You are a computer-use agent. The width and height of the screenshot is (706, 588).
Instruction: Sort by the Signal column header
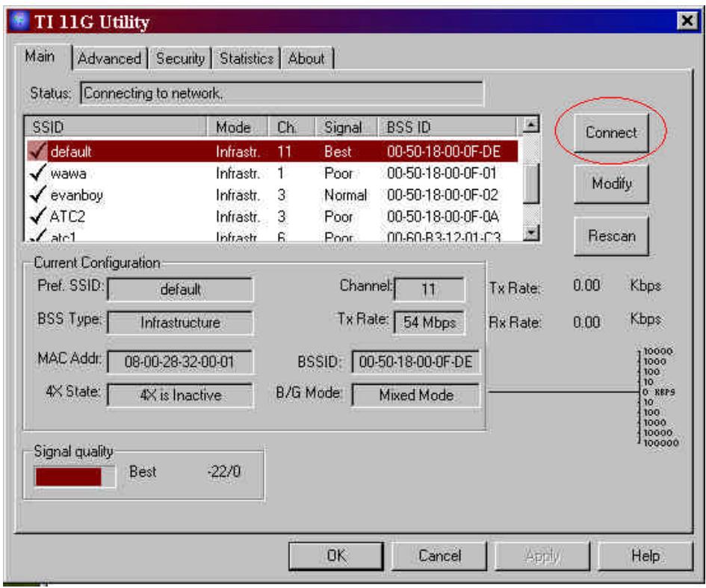346,127
